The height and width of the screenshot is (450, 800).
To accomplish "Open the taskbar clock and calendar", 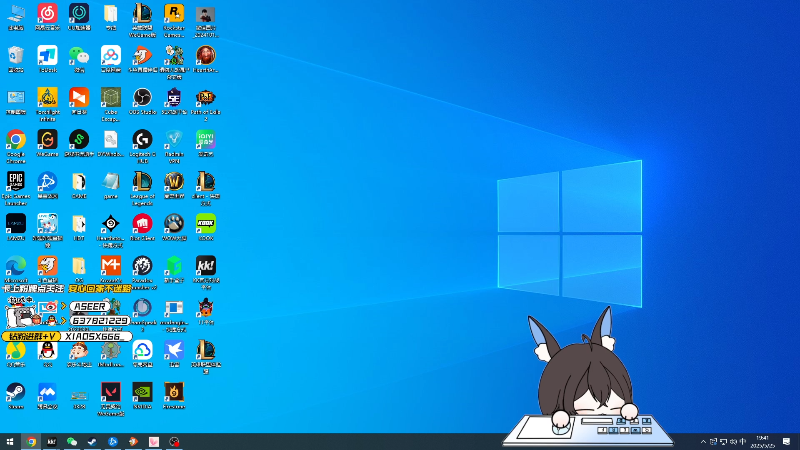I will 763,442.
